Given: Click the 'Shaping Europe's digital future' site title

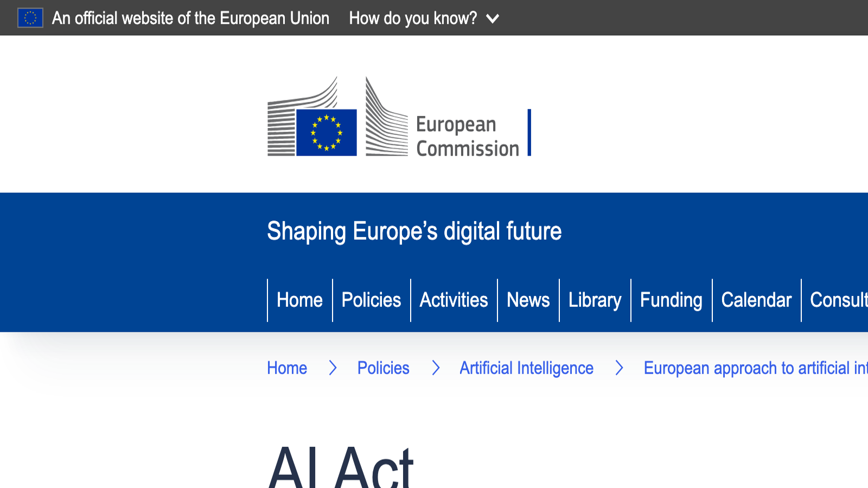Looking at the screenshot, I should tap(414, 231).
